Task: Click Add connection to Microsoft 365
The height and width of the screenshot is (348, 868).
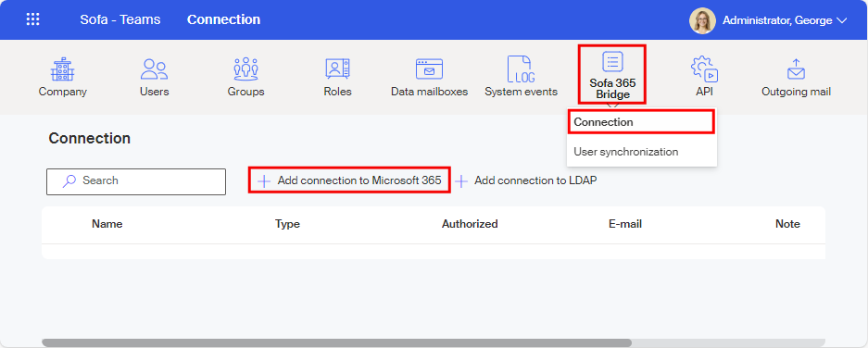Action: 349,180
